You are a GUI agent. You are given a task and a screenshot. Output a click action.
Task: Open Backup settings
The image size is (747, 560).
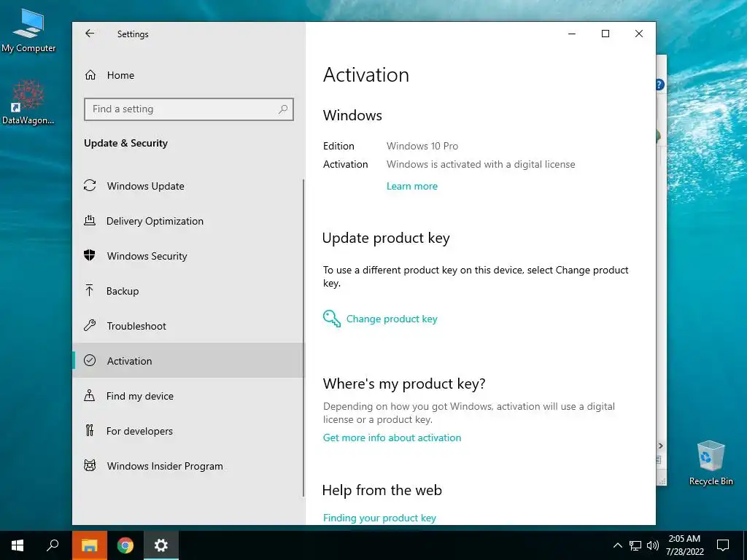(x=187, y=291)
